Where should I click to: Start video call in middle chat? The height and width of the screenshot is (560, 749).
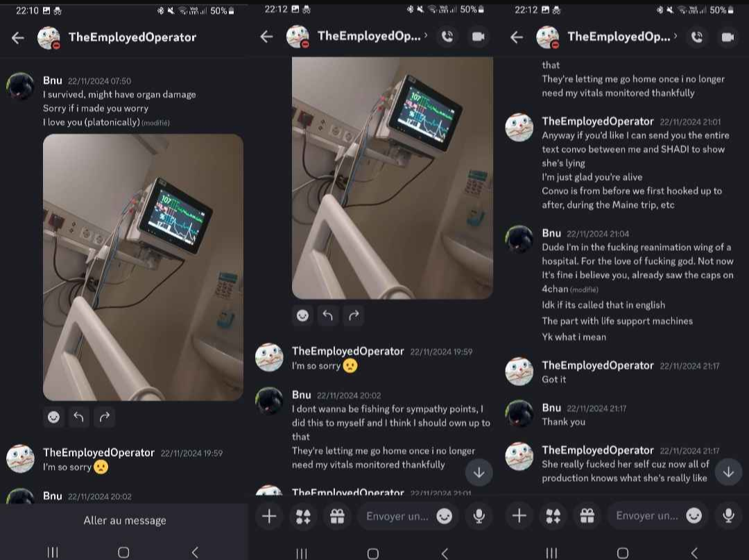pos(478,37)
